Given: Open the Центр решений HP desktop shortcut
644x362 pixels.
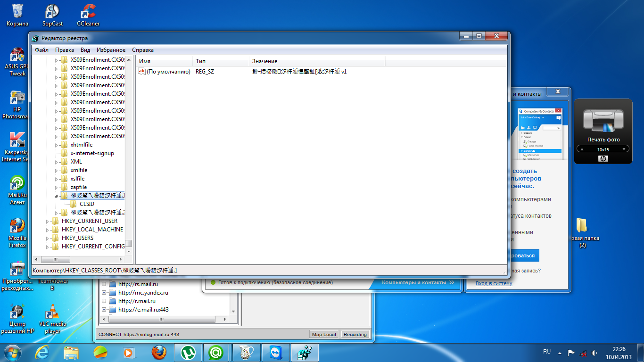Looking at the screenshot, I should [x=17, y=319].
